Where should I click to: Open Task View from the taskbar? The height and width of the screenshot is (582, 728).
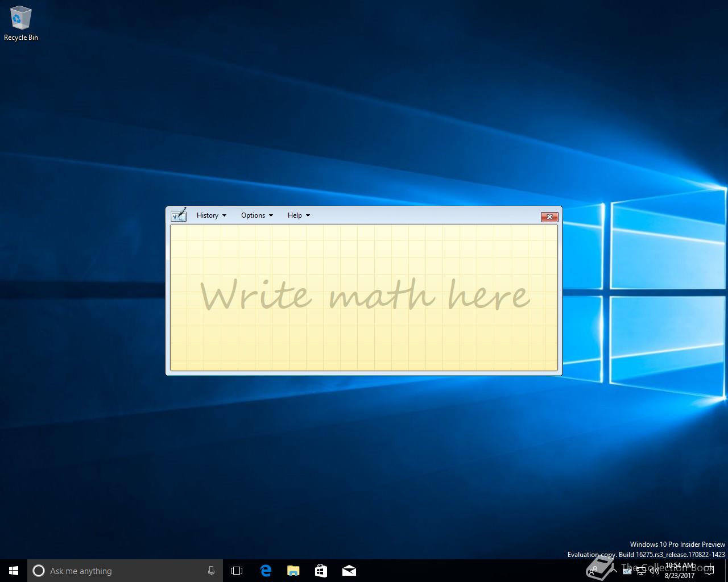click(237, 571)
